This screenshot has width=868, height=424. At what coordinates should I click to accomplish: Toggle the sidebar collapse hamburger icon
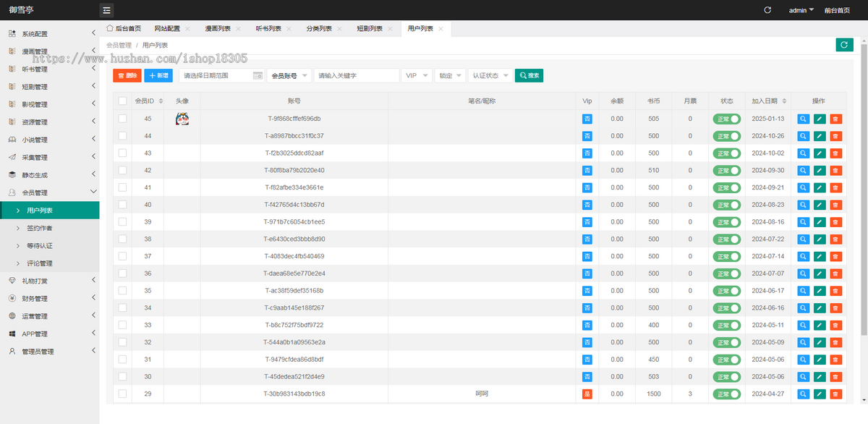point(106,10)
